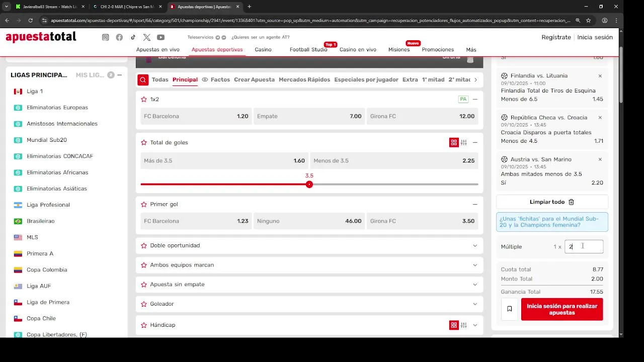644x362 pixels.
Task: Open the Casino menu item
Action: 263,50
